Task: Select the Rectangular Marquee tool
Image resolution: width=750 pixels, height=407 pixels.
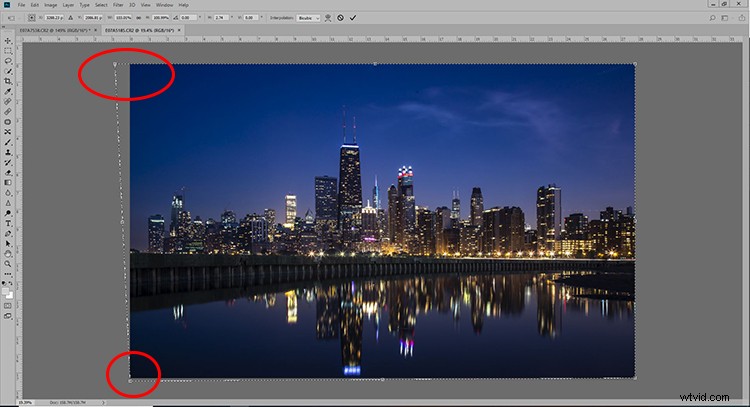Action: pos(8,51)
